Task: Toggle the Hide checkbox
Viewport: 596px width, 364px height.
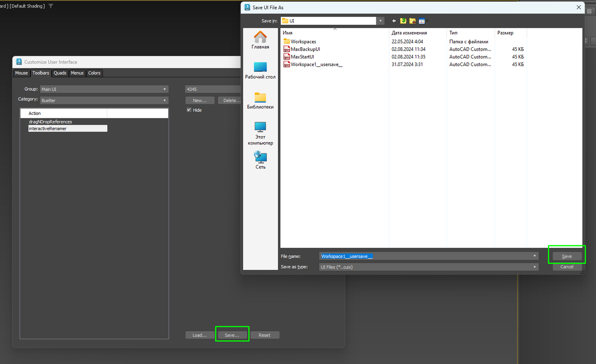Action: pyautogui.click(x=189, y=110)
